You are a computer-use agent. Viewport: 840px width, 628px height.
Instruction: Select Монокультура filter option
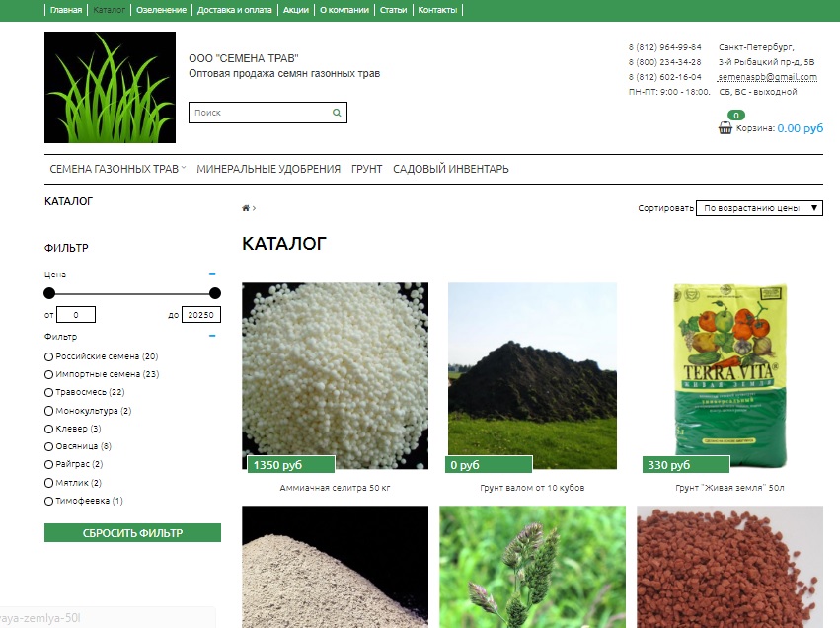(x=48, y=411)
